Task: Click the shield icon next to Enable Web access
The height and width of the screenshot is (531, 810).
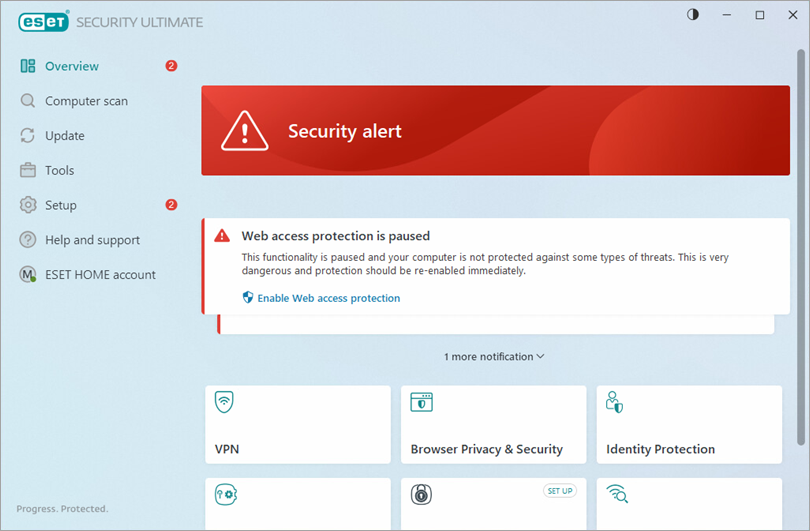Action: coord(248,297)
